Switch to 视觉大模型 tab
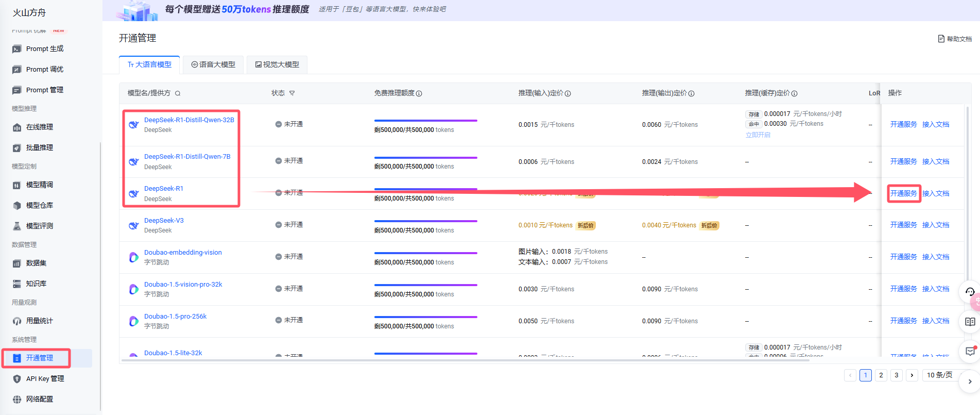Image resolution: width=980 pixels, height=415 pixels. tap(277, 64)
